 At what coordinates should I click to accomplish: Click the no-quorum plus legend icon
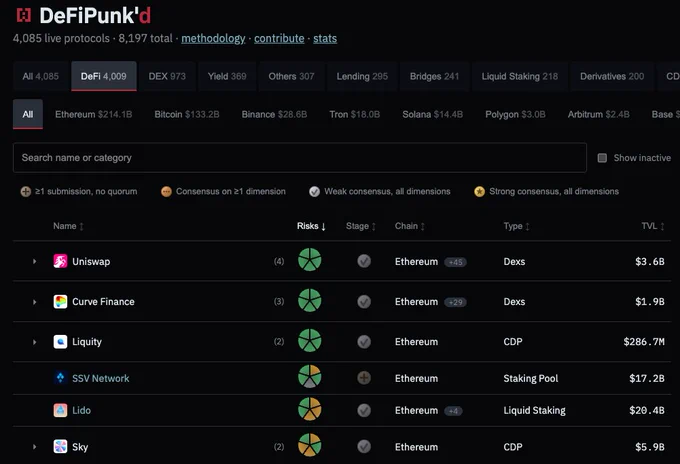[26, 191]
